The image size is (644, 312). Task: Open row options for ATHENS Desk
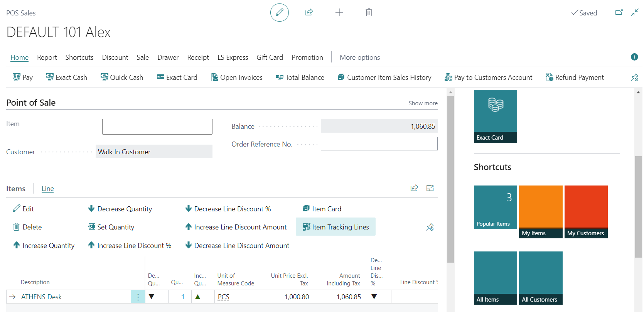pyautogui.click(x=138, y=297)
